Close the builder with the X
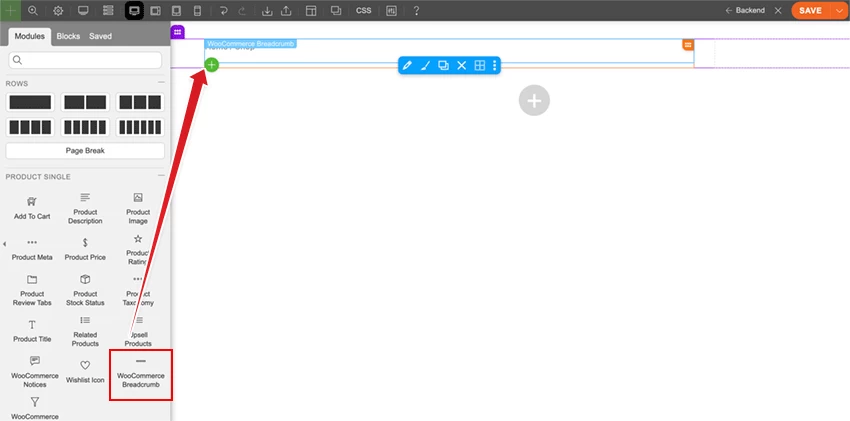 pos(778,10)
